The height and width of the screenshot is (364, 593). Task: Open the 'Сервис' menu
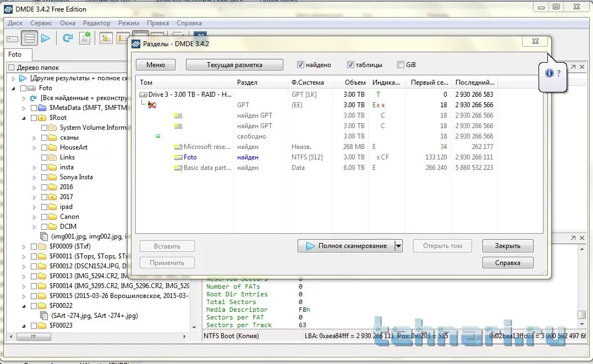[41, 23]
